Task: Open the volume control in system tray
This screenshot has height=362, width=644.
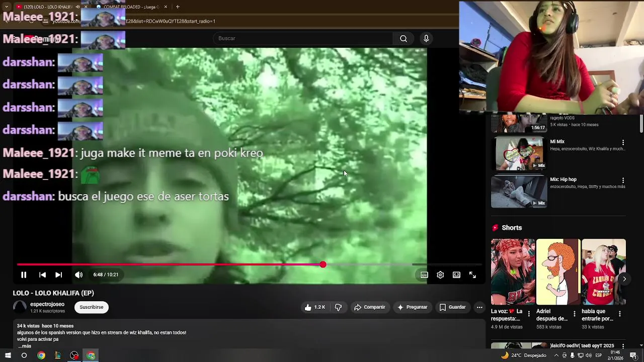Action: click(x=588, y=355)
